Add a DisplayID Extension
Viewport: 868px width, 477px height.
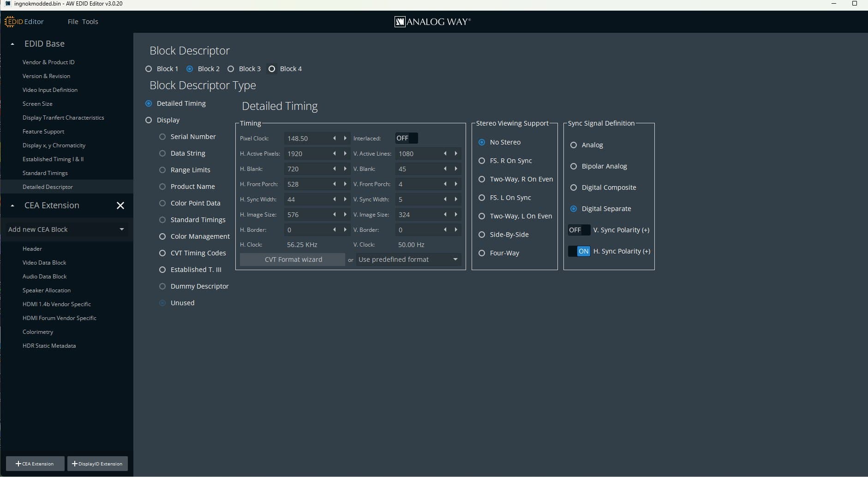[x=97, y=464]
